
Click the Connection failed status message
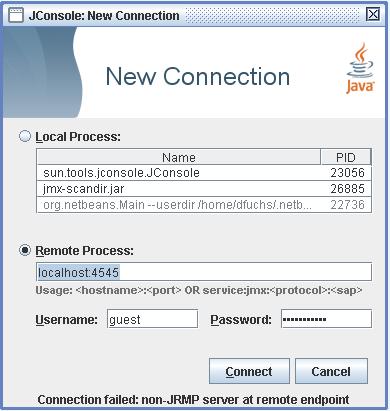pos(193,399)
